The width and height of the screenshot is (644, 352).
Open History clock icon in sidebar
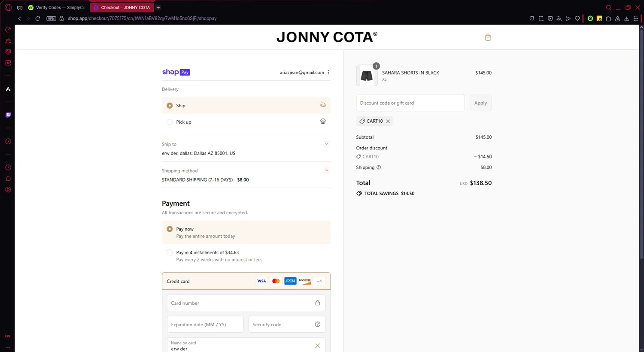(x=8, y=167)
